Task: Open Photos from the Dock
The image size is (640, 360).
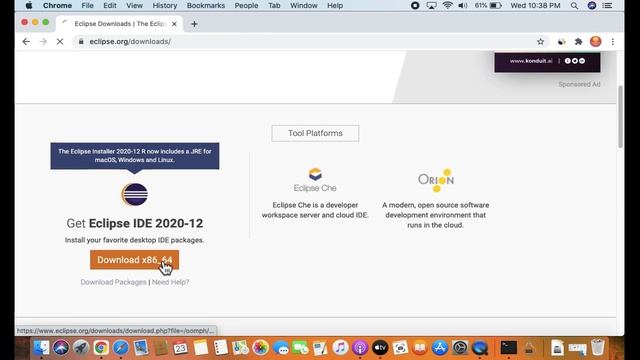Action: [260, 348]
